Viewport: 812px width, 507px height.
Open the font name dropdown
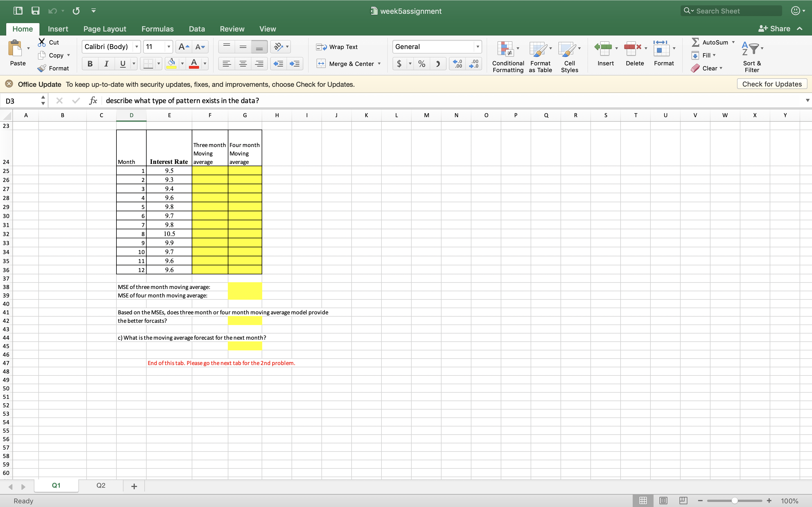[x=136, y=46]
